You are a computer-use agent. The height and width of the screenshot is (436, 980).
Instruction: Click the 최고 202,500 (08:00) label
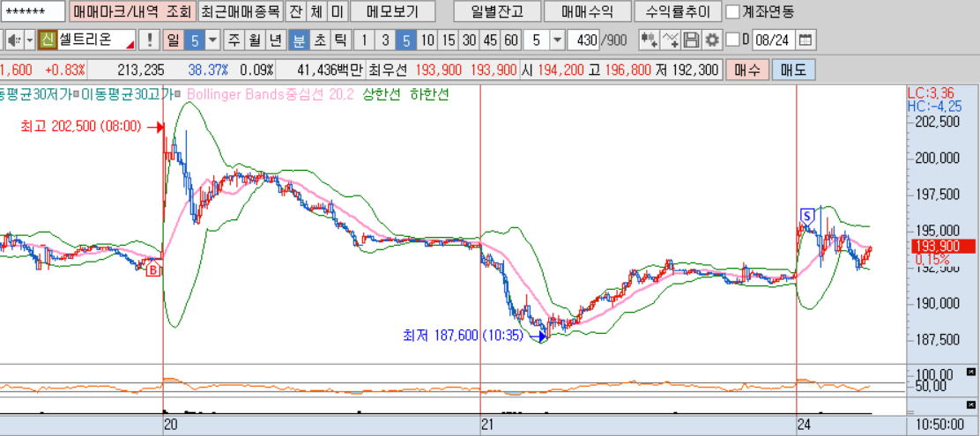coord(81,127)
